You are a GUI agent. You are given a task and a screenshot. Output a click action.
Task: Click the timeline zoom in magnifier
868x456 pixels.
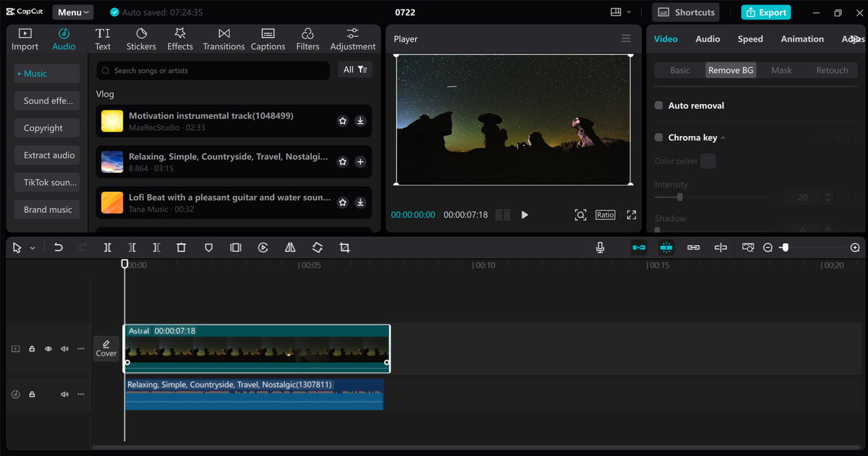click(x=855, y=248)
